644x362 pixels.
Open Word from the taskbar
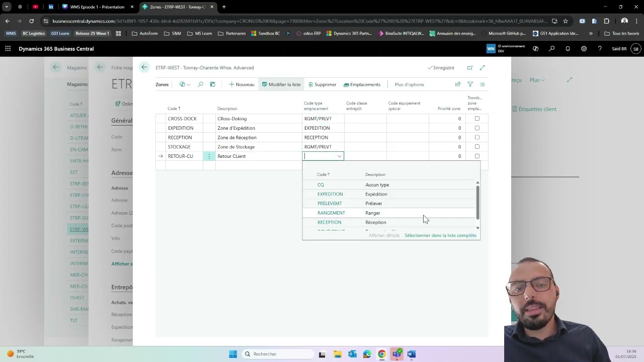(x=412, y=354)
